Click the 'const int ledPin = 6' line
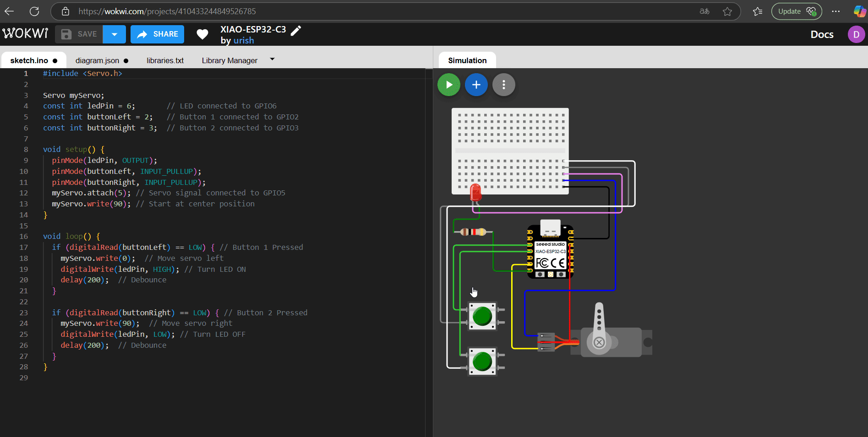The width and height of the screenshot is (868, 437). 159,106
